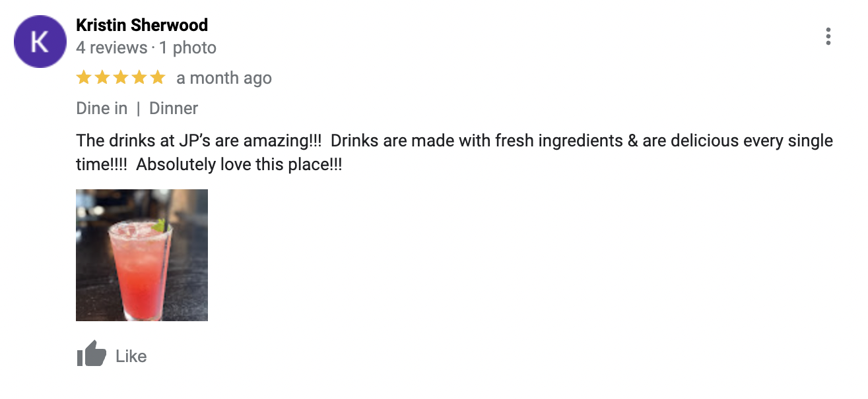
Task: Open the pink cocktail photo thumbnail
Action: click(x=142, y=255)
